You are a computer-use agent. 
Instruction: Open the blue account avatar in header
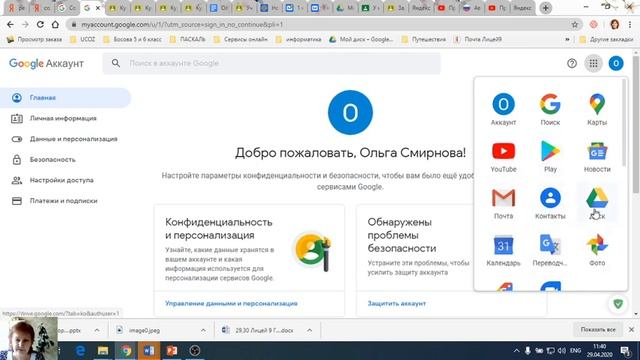616,63
